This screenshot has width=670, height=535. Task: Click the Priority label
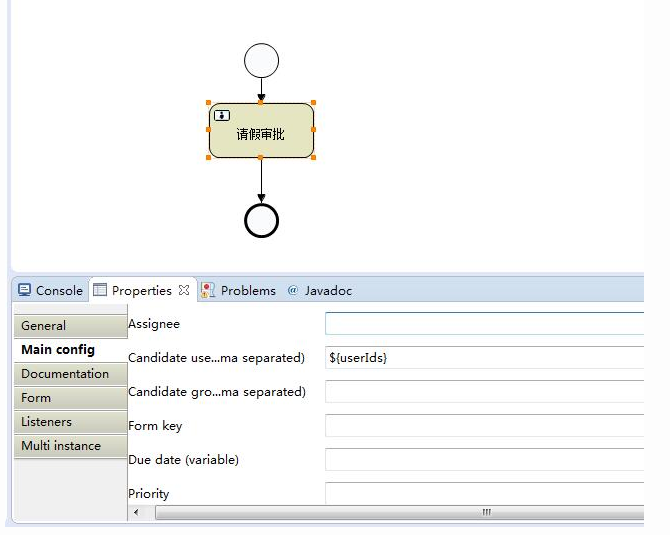[x=149, y=494]
